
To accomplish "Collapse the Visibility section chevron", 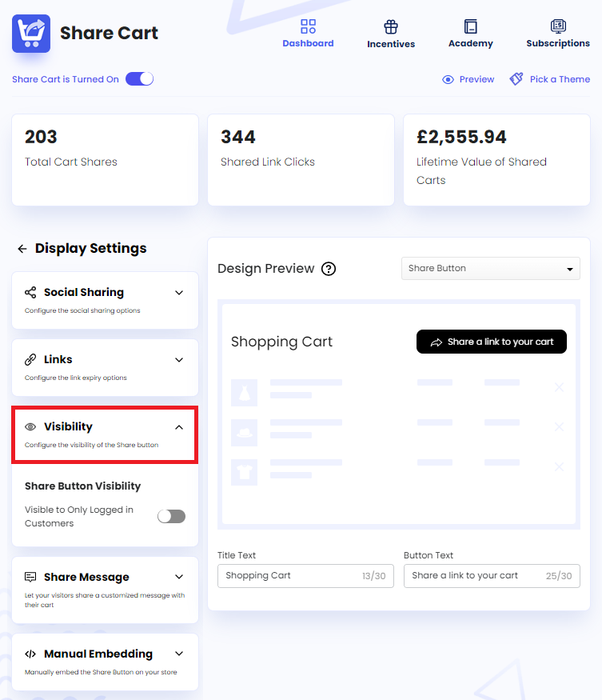I will click(179, 427).
